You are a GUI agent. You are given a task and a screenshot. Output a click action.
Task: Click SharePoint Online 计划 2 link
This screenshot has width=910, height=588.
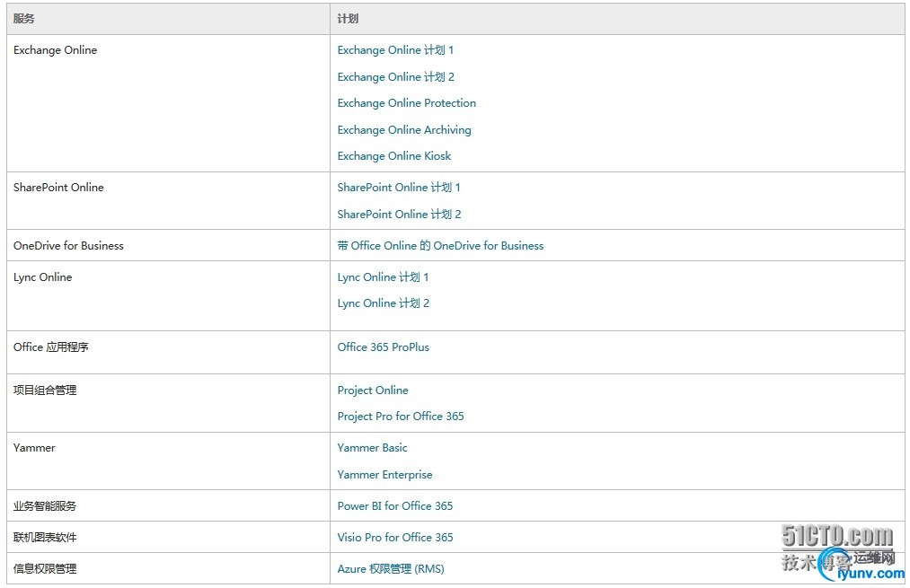point(399,215)
